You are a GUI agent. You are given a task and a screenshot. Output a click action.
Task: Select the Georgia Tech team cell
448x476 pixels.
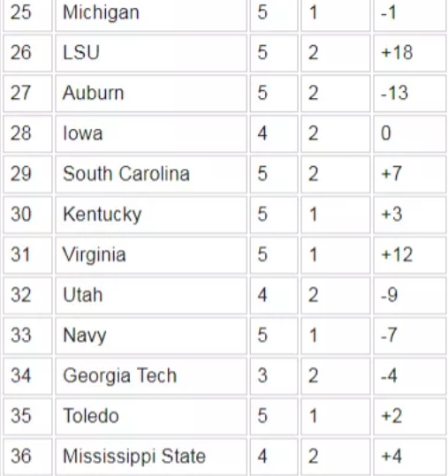coord(151,376)
